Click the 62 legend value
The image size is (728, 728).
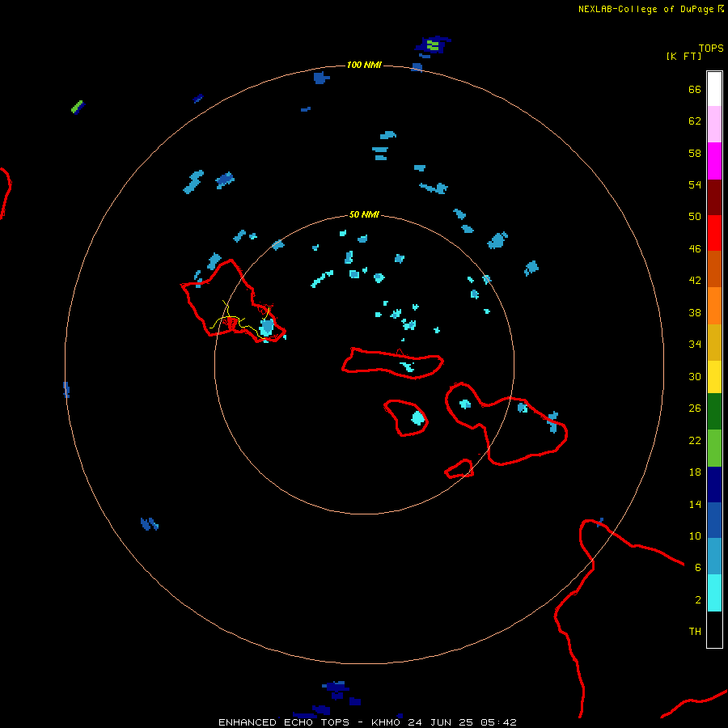695,121
